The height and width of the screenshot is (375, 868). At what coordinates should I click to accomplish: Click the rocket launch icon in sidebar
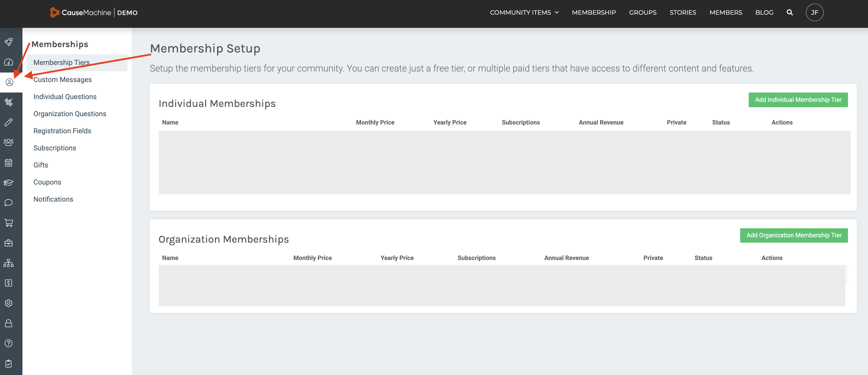(x=9, y=42)
